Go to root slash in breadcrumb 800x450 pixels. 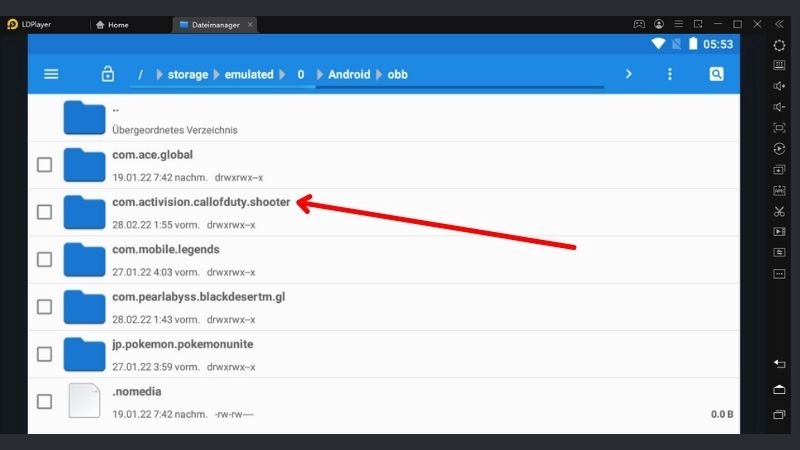140,74
